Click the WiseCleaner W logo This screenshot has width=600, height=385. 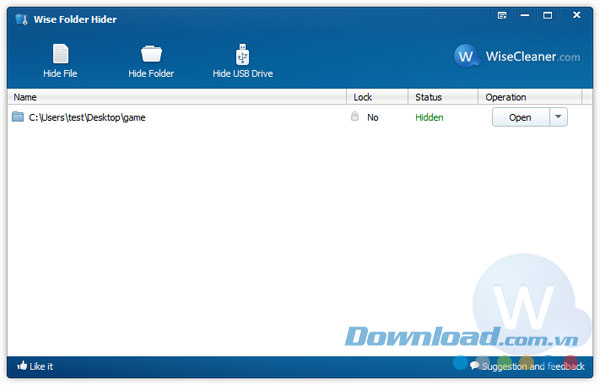coord(466,56)
